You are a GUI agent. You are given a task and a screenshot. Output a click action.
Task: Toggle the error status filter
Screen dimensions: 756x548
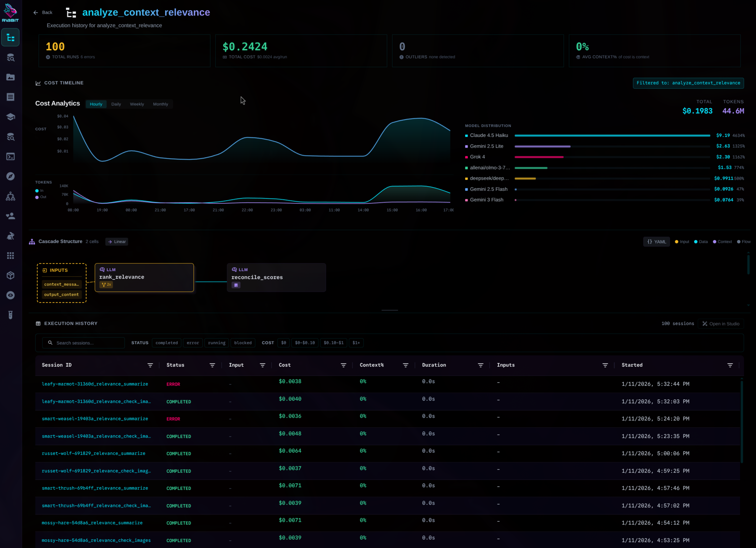(193, 343)
